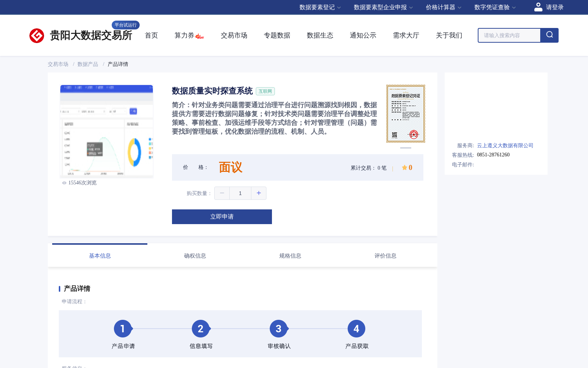Increase purchase quantity with plus button
The width and height of the screenshot is (588, 368).
click(x=259, y=193)
